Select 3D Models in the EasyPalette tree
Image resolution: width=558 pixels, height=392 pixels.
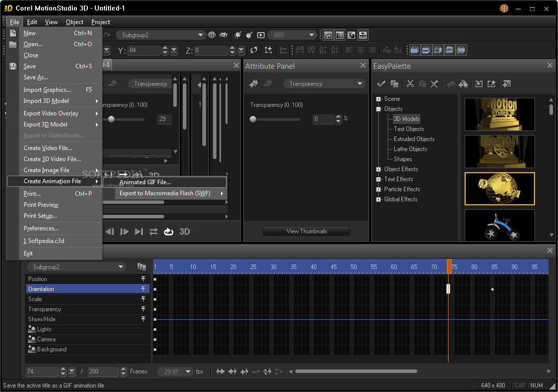pyautogui.click(x=406, y=119)
